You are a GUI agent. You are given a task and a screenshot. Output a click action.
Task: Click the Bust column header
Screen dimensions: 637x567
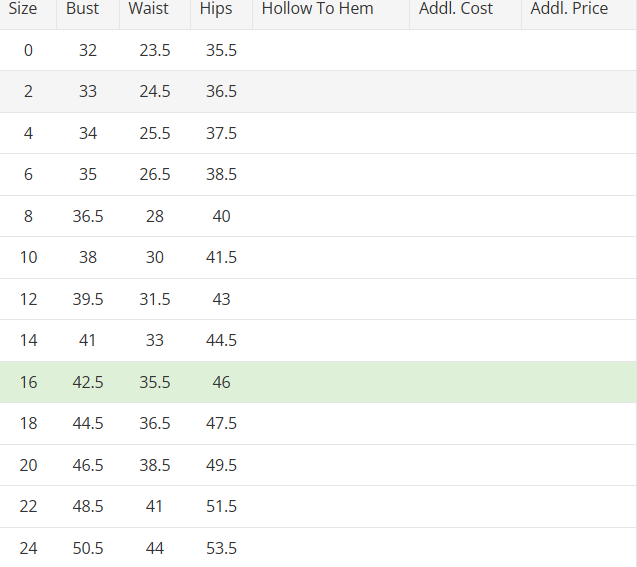pyautogui.click(x=83, y=9)
